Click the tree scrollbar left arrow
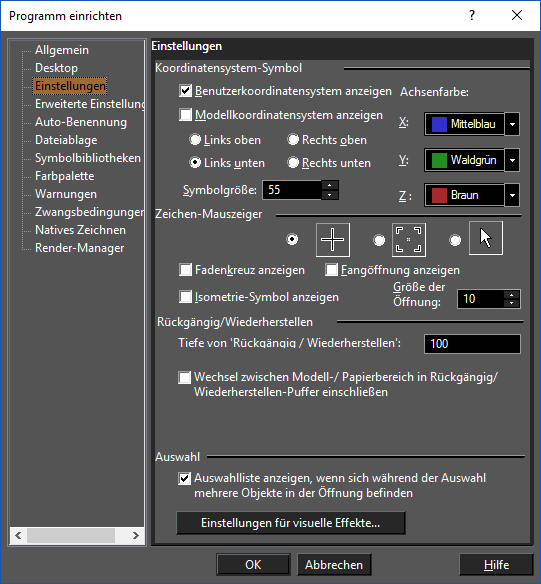The height and width of the screenshot is (584, 541). [18, 536]
